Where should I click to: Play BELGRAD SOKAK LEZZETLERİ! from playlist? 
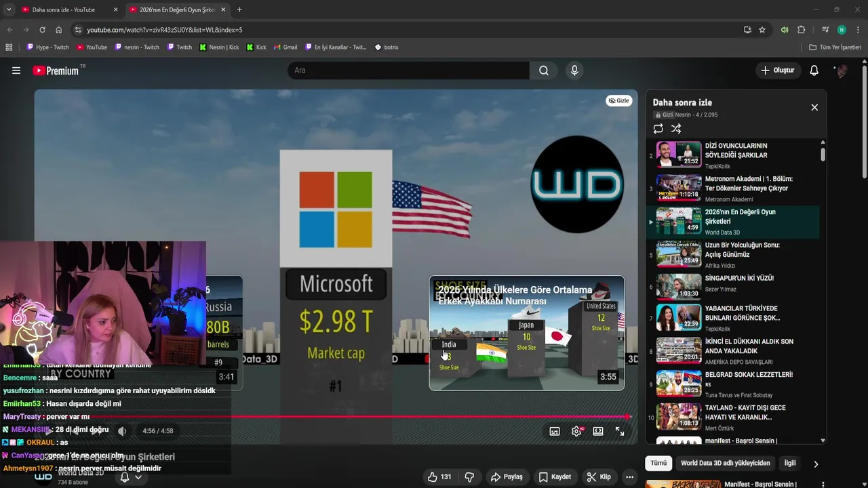(732, 384)
